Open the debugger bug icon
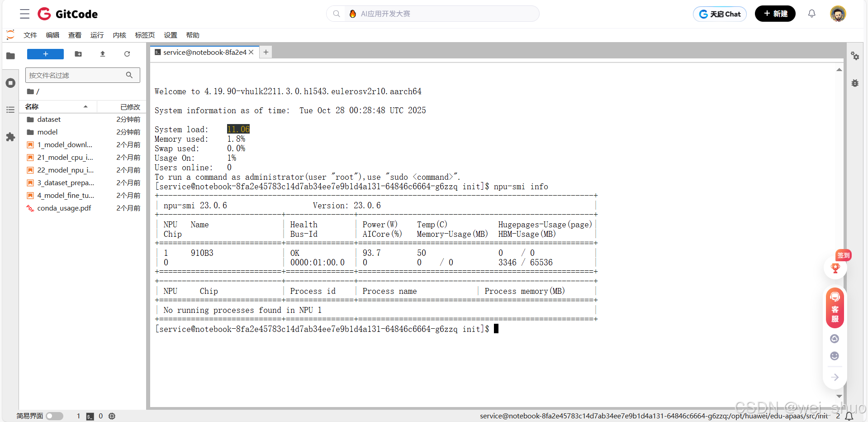The height and width of the screenshot is (422, 868). pyautogui.click(x=855, y=83)
